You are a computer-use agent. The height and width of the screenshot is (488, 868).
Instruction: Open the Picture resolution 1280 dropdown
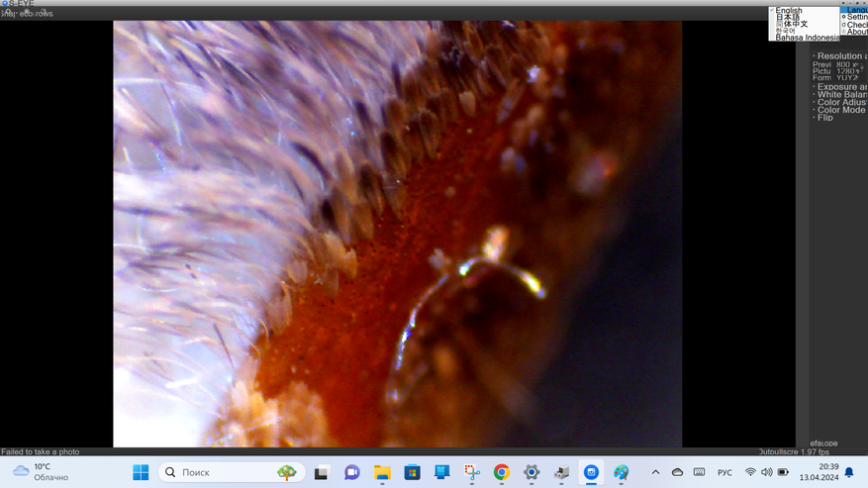pyautogui.click(x=850, y=71)
